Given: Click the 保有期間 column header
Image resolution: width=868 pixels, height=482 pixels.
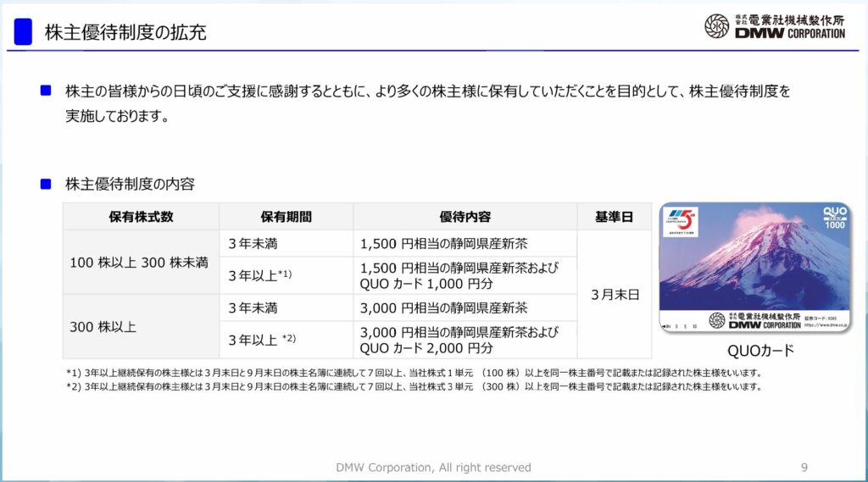Looking at the screenshot, I should pyautogui.click(x=286, y=217).
